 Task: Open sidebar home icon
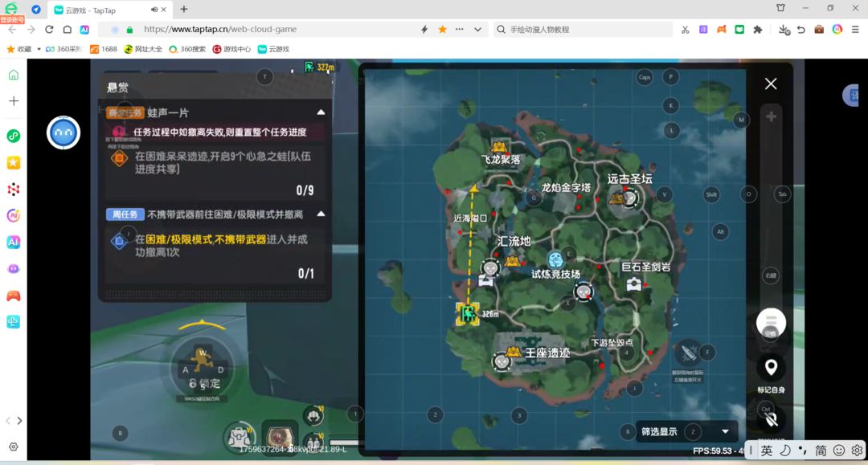click(14, 75)
